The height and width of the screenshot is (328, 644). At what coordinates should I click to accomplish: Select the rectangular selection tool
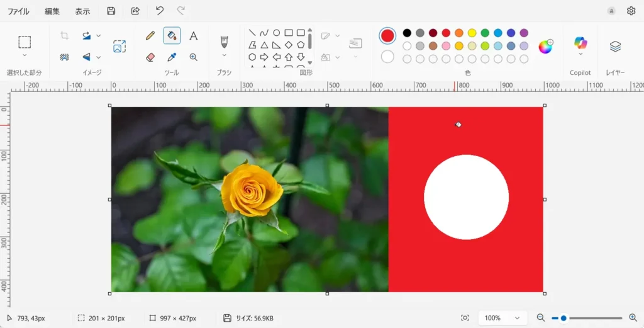[25, 42]
